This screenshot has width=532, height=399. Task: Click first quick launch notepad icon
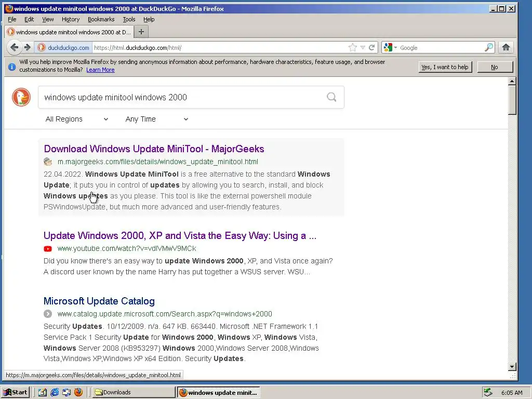(43, 392)
